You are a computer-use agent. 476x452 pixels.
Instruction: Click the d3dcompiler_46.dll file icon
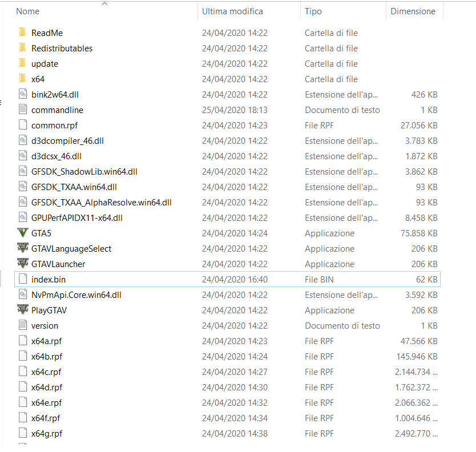[x=23, y=140]
